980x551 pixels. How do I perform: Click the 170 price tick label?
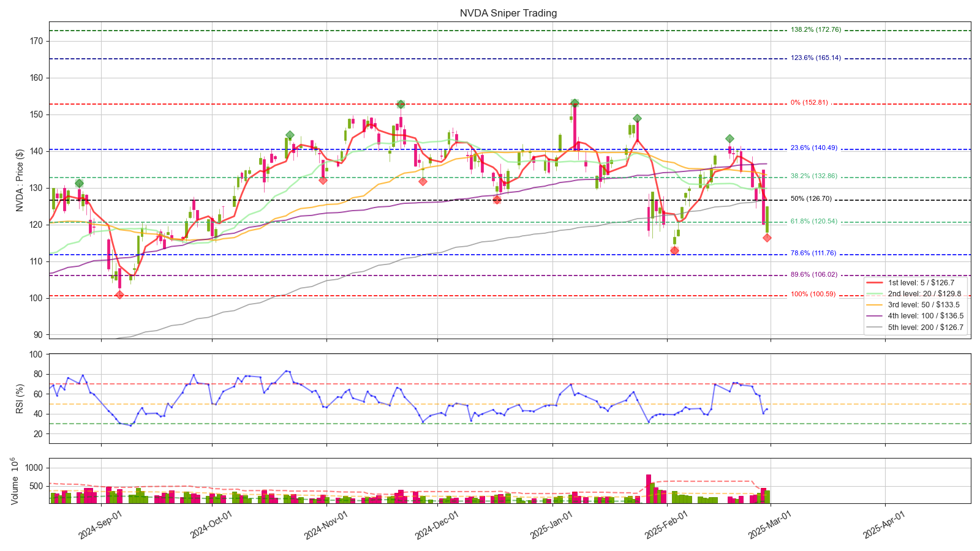pos(36,41)
